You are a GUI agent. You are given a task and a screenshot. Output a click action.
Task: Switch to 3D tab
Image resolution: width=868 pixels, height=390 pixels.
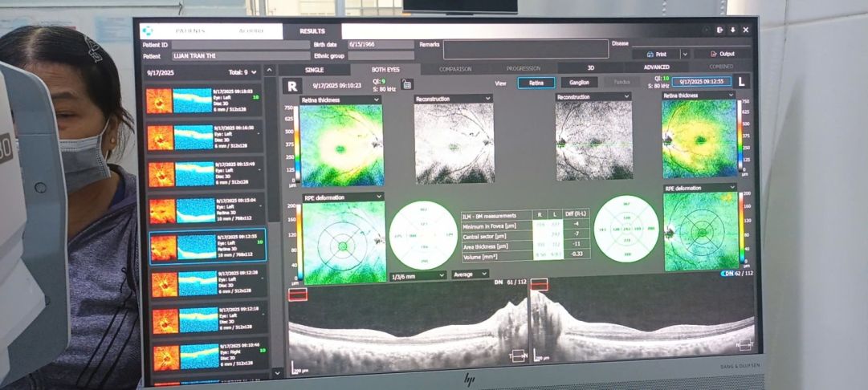pos(591,67)
